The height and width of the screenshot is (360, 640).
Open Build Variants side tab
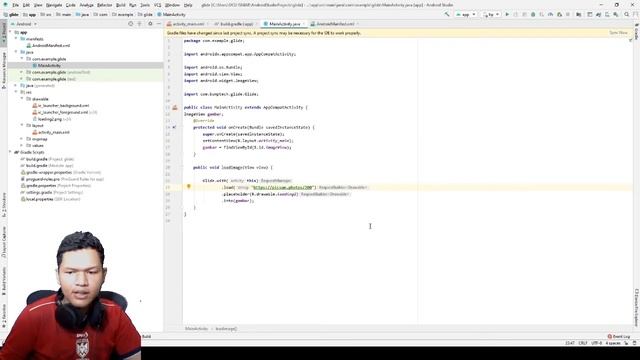tap(4, 282)
